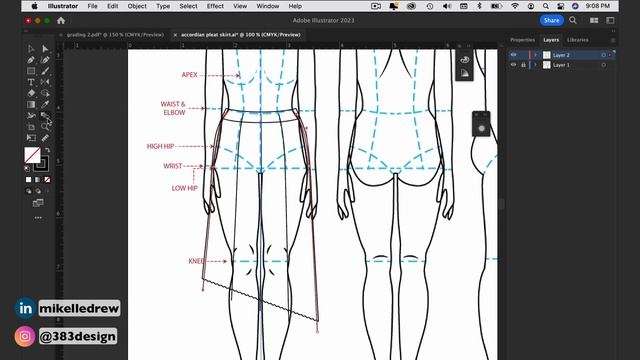640x360 pixels.
Task: Select the Width tool
Action: [31, 116]
